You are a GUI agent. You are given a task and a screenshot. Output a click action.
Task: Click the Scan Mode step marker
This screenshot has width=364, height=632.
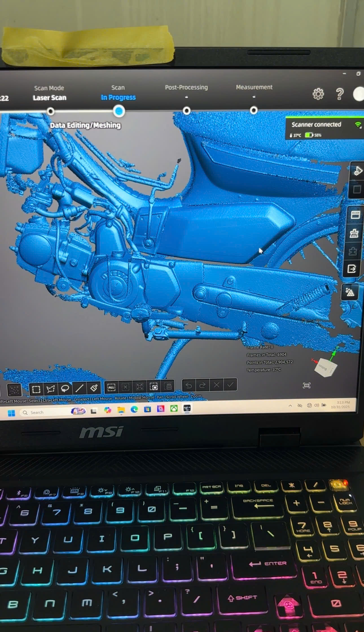[x=51, y=111]
